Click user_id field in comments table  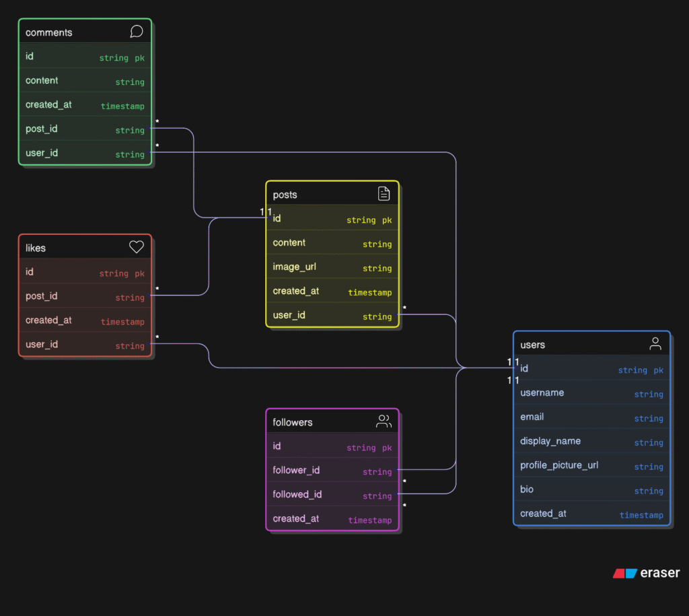[85, 153]
